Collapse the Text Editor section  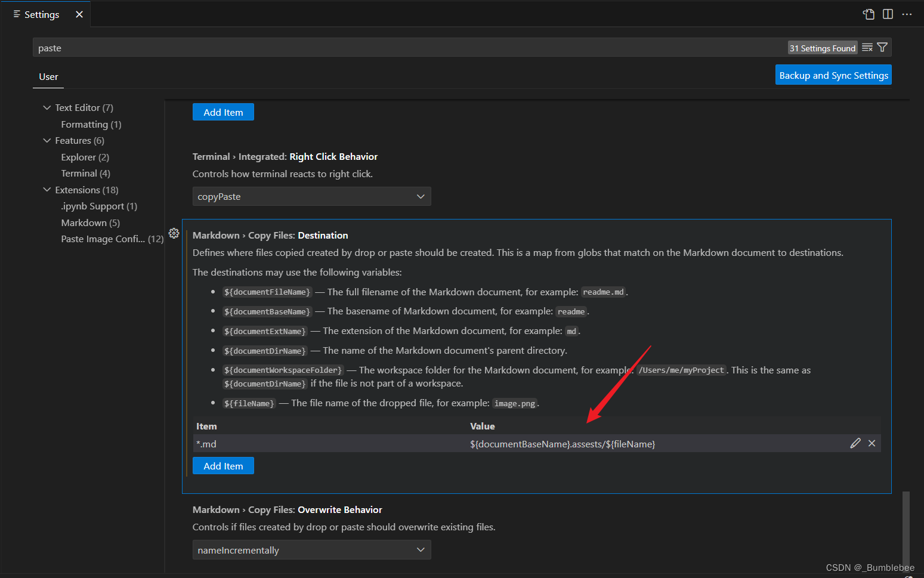tap(47, 107)
